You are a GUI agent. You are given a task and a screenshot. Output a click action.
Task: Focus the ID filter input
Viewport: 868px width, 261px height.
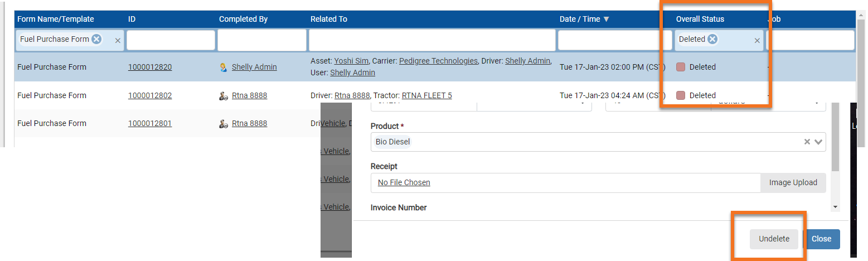tap(171, 40)
